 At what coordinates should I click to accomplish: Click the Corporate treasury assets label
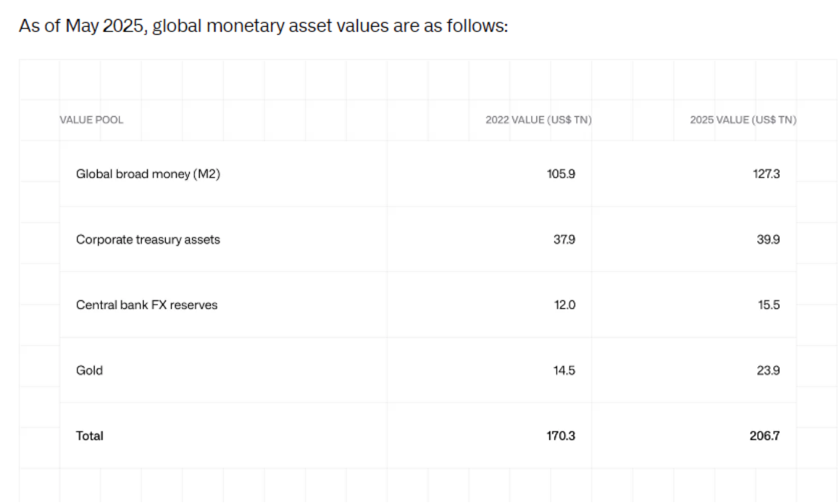pyautogui.click(x=148, y=240)
